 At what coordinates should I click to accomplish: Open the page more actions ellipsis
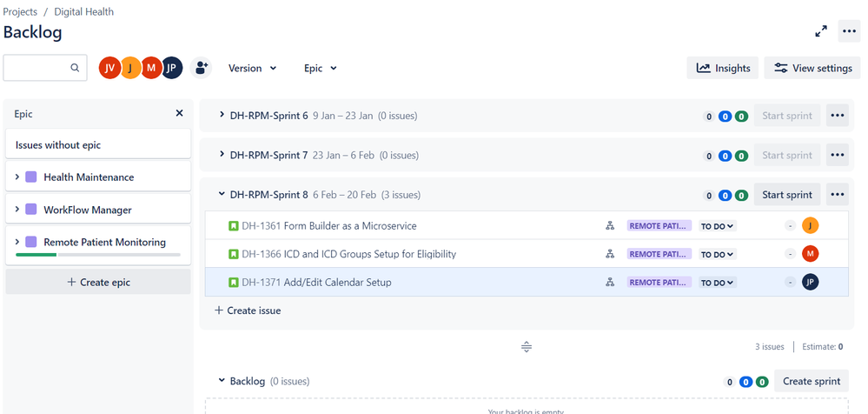(849, 31)
